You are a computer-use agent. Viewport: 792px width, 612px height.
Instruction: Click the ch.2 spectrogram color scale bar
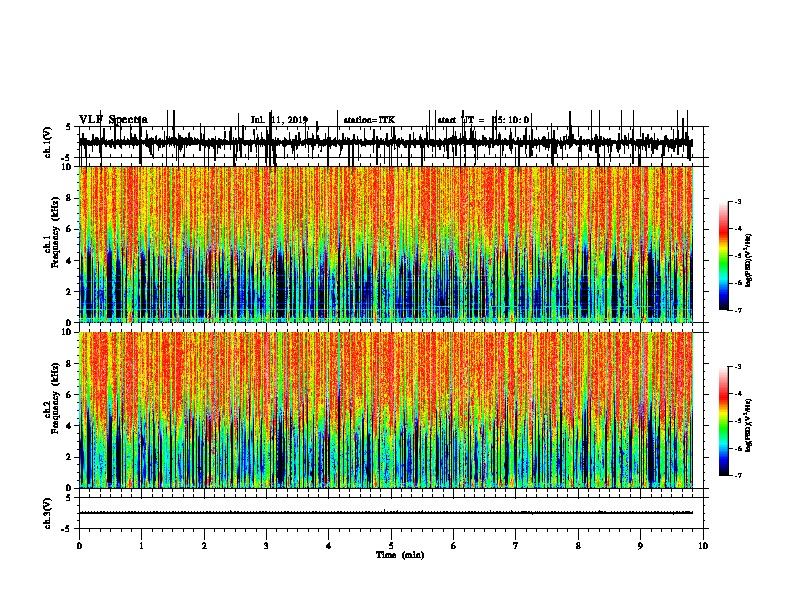[x=723, y=421]
